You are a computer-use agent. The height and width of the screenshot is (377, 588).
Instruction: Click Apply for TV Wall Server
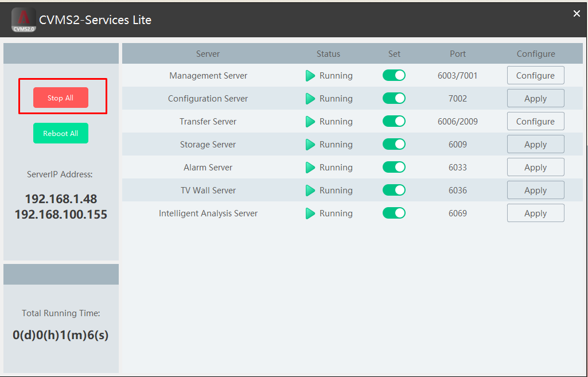535,190
